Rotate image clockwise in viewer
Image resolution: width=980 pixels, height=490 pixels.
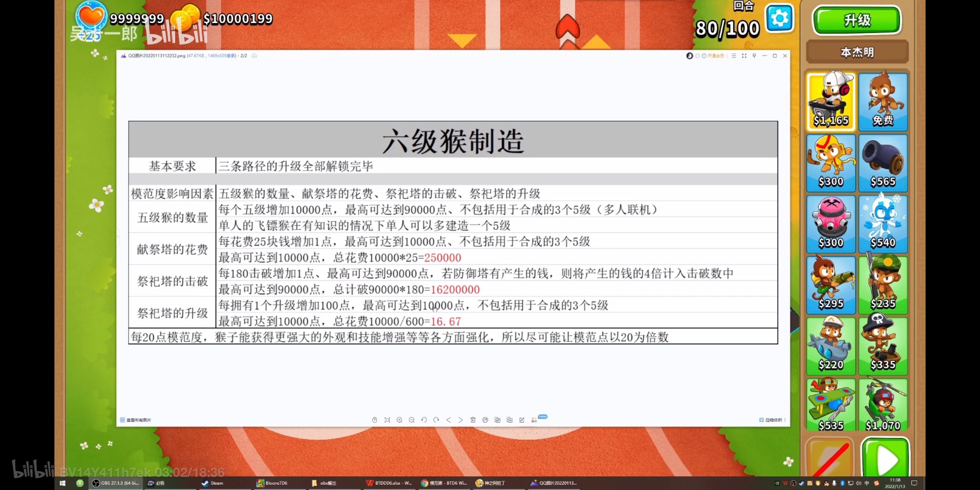tap(436, 420)
